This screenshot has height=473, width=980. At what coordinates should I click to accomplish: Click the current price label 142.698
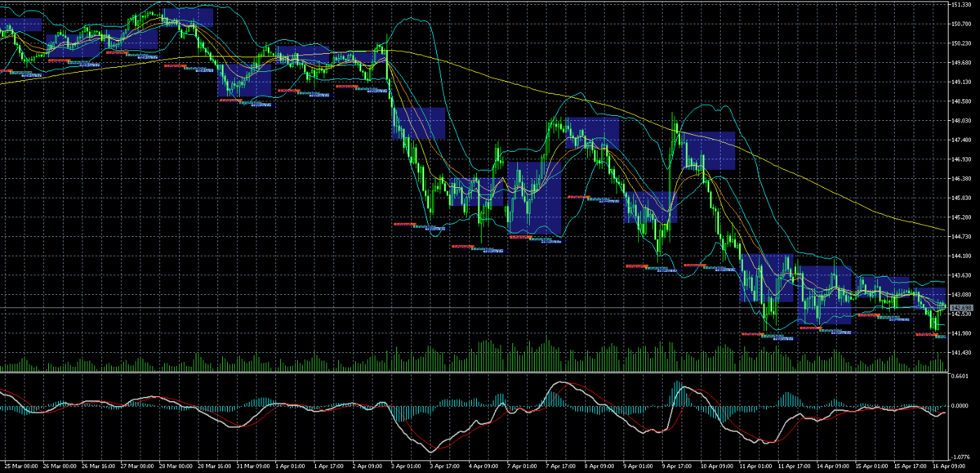coord(962,307)
